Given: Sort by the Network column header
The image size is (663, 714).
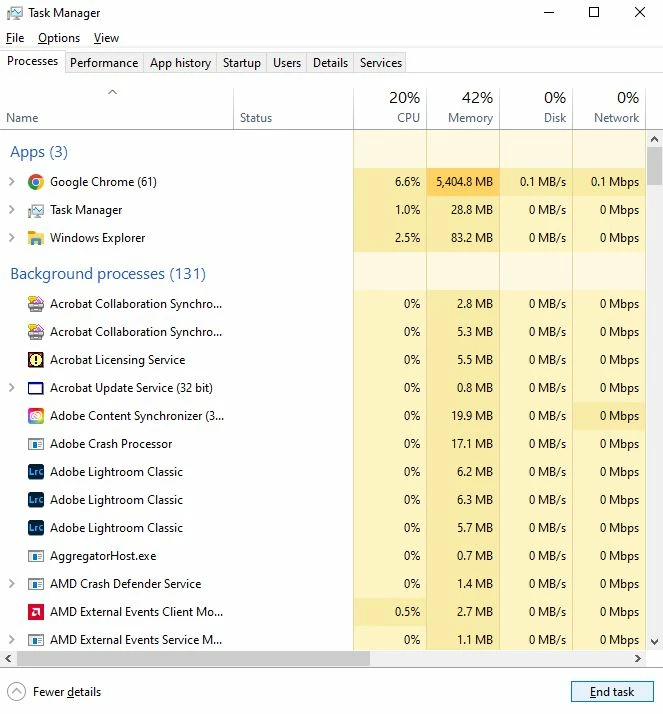Looking at the screenshot, I should [609, 108].
